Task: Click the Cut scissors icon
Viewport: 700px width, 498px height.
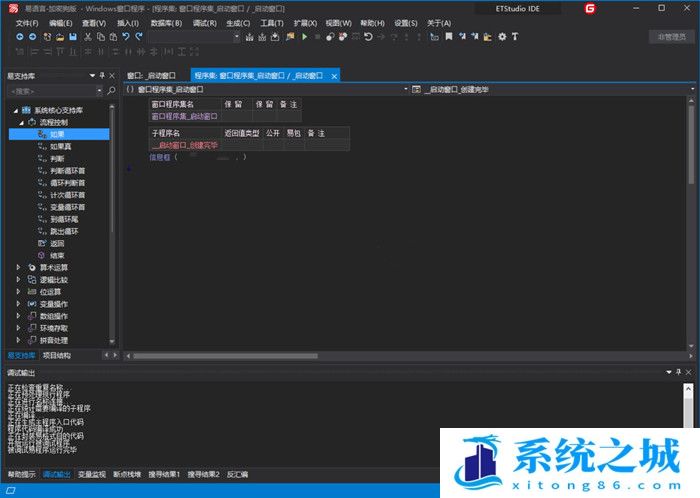Action: click(x=87, y=37)
